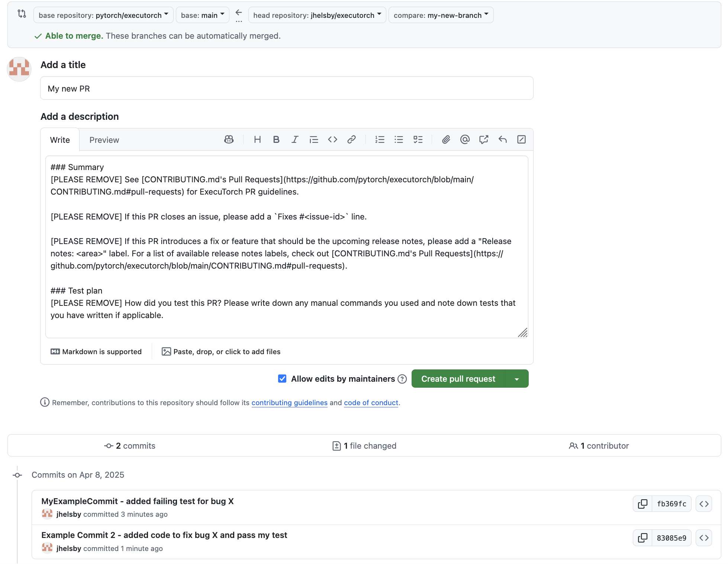The image size is (728, 564).
Task: Select the Write tab
Action: click(60, 140)
